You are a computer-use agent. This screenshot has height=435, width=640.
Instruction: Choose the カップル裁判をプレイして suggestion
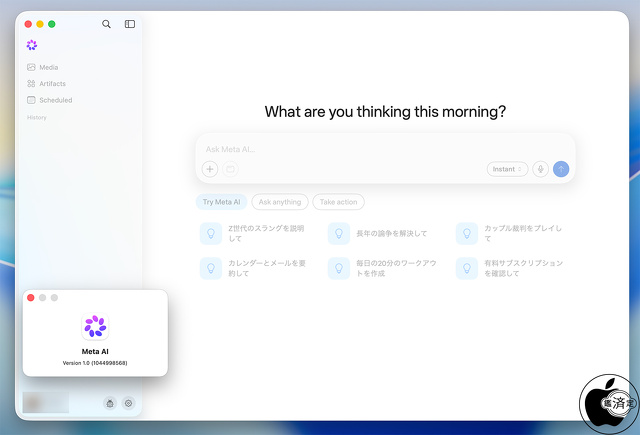(510, 233)
